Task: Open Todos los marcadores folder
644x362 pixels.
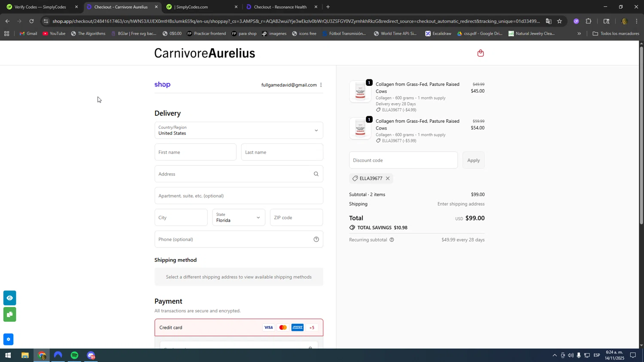Action: [x=616, y=33]
